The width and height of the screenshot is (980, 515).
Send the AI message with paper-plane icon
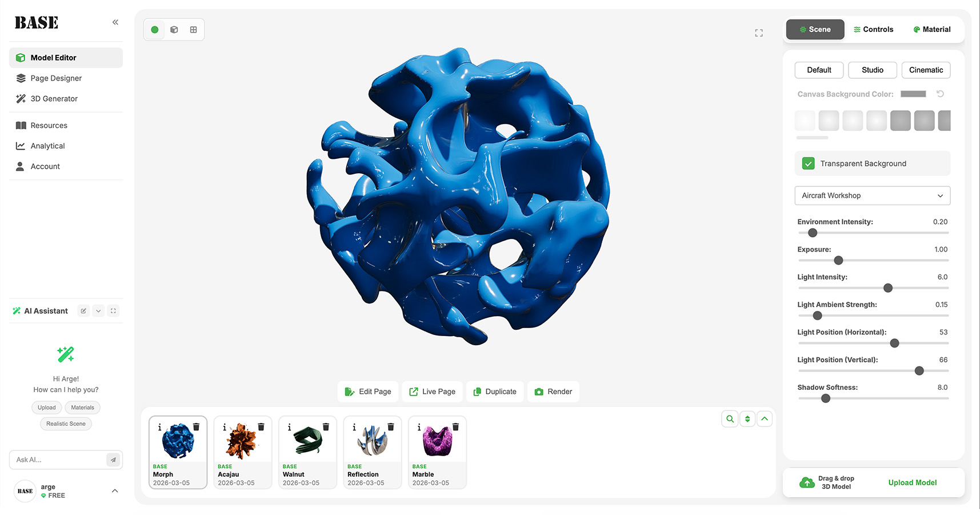[113, 460]
